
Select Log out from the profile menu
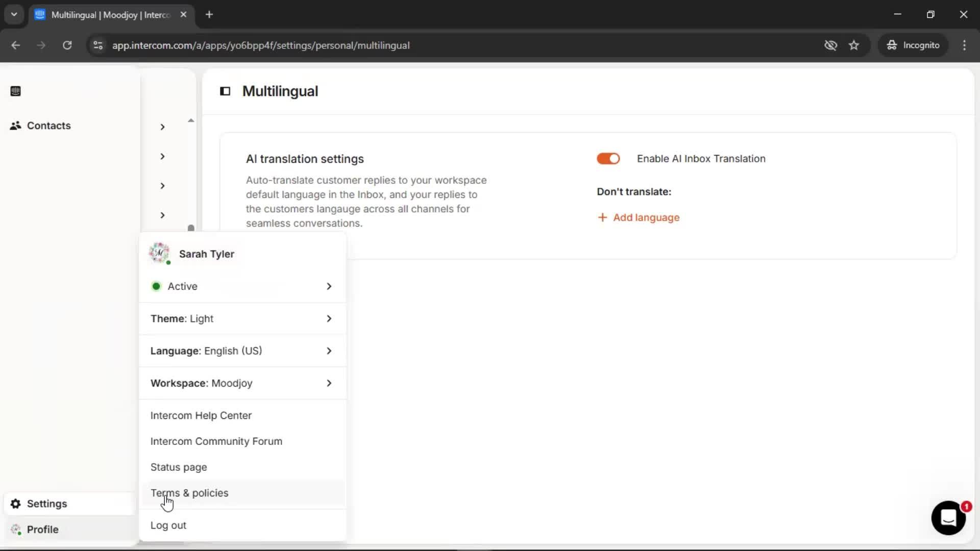tap(242, 525)
